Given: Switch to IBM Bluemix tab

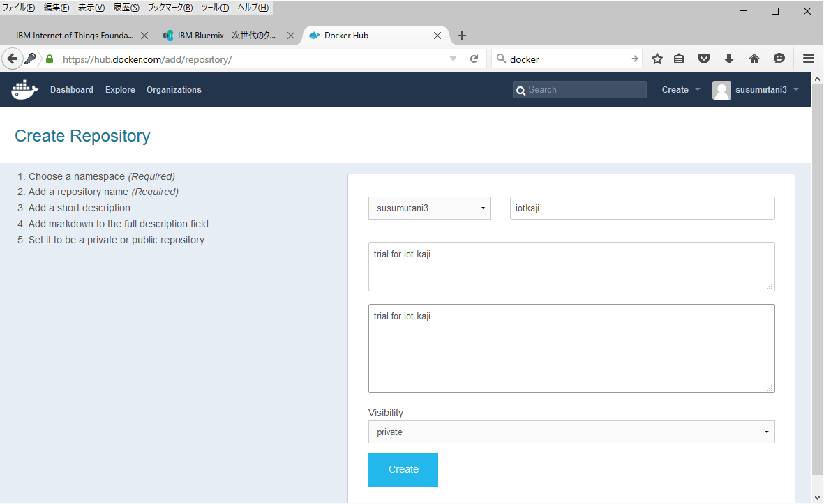Looking at the screenshot, I should [x=227, y=36].
